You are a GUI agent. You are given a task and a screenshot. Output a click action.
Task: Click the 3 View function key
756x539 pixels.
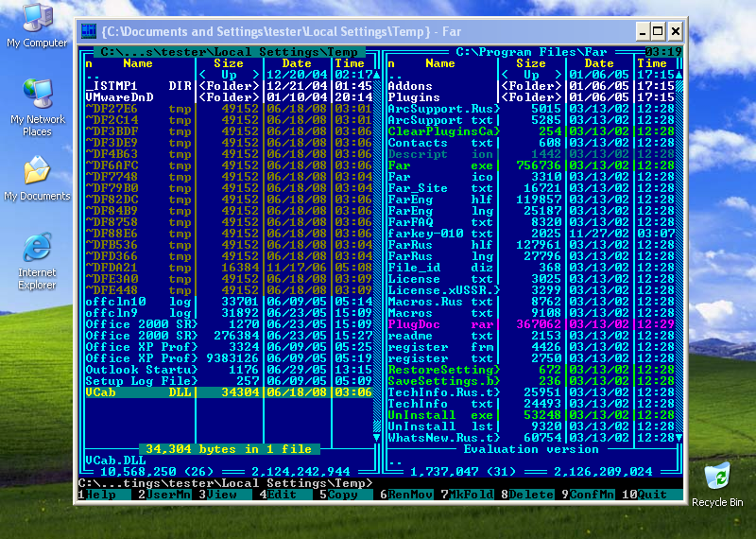click(225, 495)
